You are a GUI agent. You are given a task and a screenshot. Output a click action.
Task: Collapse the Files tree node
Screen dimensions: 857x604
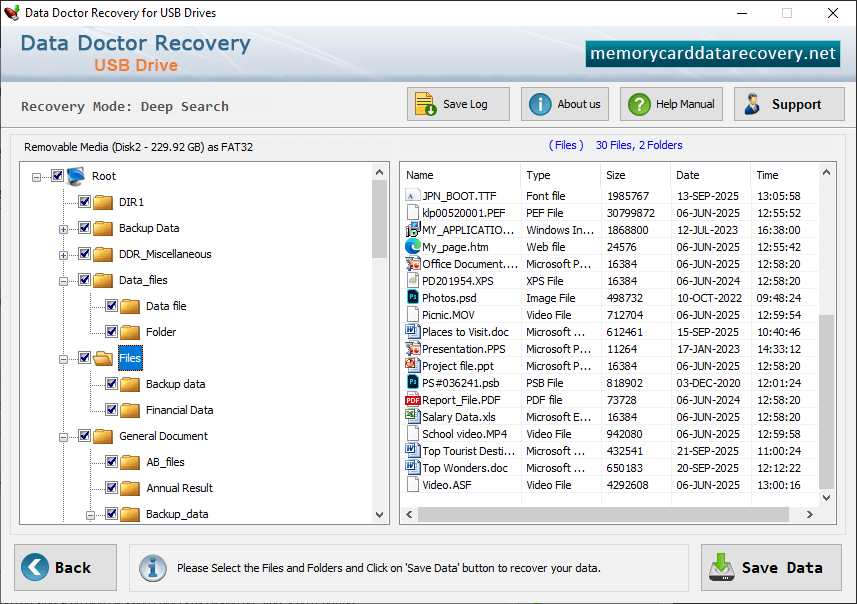click(63, 360)
